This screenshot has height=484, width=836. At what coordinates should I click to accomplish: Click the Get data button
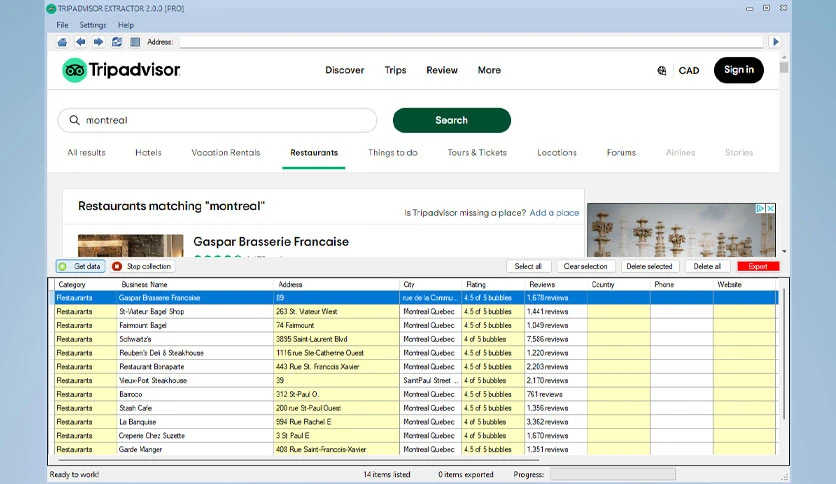pyautogui.click(x=81, y=266)
